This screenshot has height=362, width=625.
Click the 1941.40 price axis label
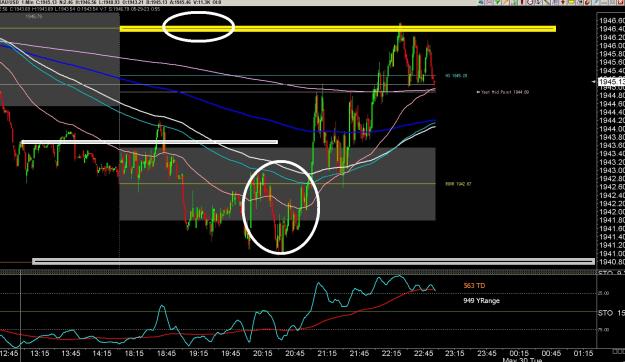click(x=612, y=237)
